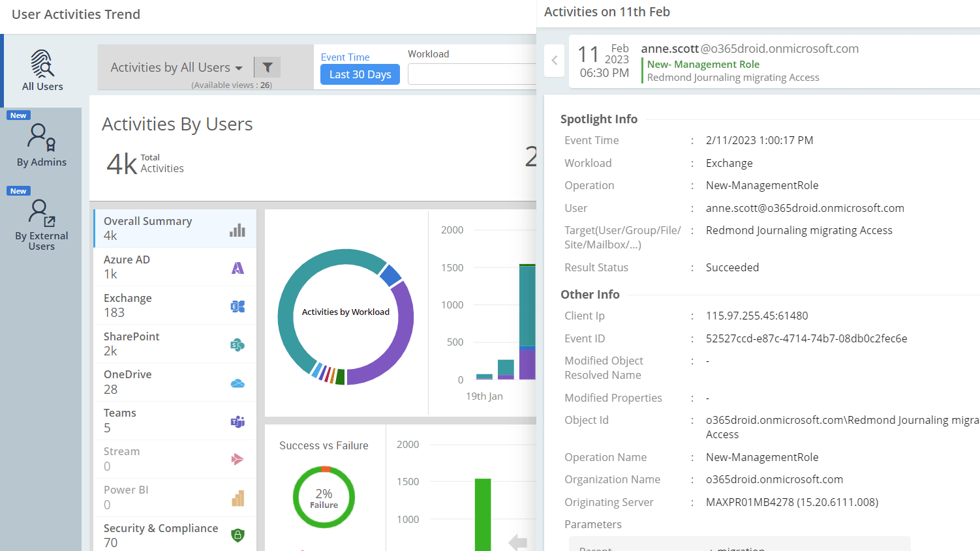Select the Overall Summary entry
The height and width of the screenshot is (551, 980).
pyautogui.click(x=148, y=228)
